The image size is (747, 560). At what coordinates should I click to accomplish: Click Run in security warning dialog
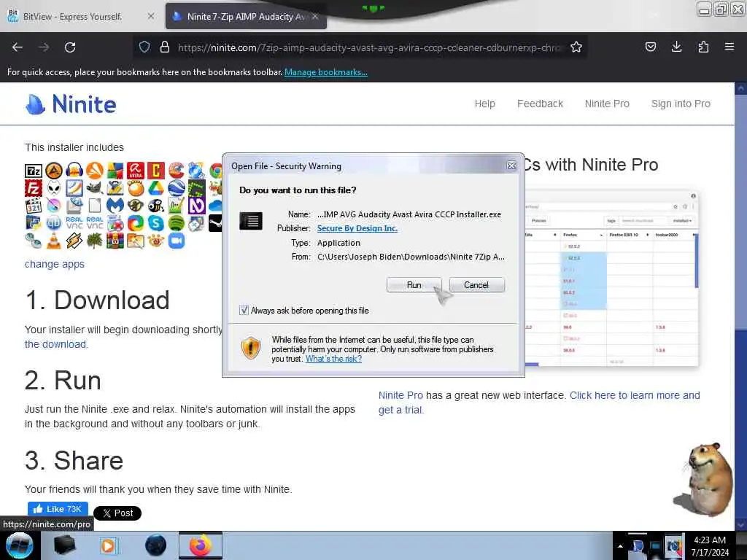click(x=414, y=285)
